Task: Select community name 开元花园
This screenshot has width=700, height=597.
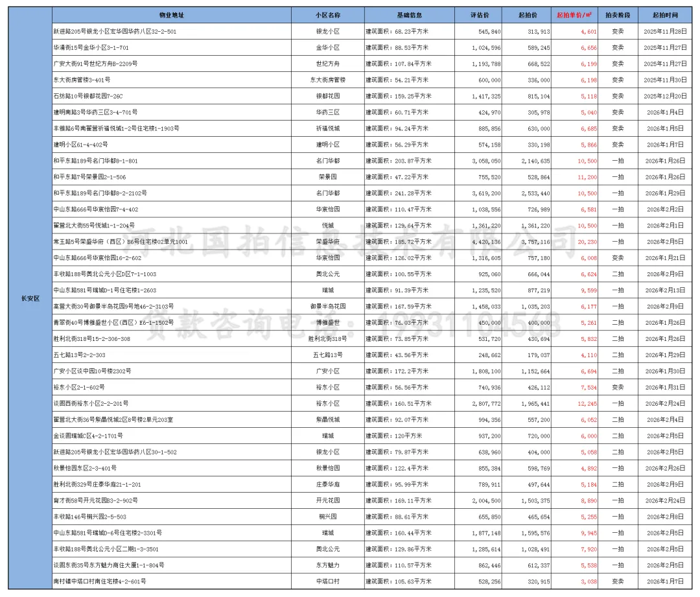Action: click(x=328, y=500)
